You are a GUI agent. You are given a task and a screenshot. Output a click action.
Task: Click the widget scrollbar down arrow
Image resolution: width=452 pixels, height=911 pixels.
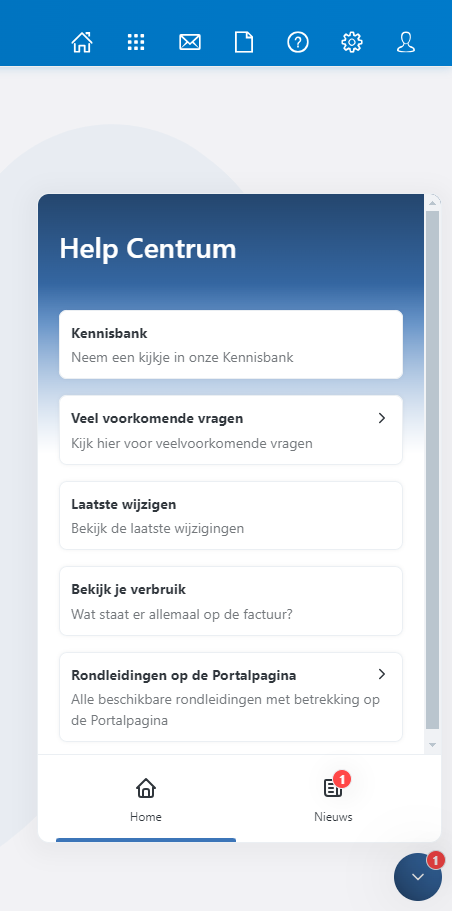[x=432, y=744]
